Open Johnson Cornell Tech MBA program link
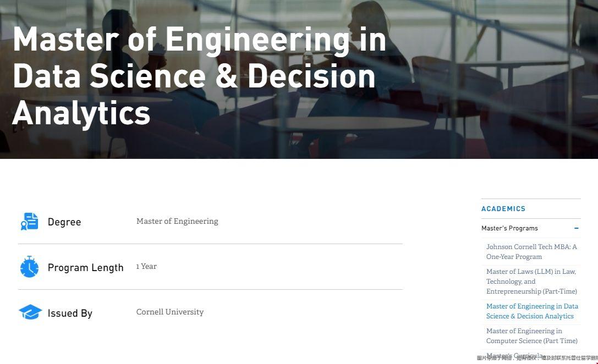The height and width of the screenshot is (364, 598). pyautogui.click(x=531, y=252)
